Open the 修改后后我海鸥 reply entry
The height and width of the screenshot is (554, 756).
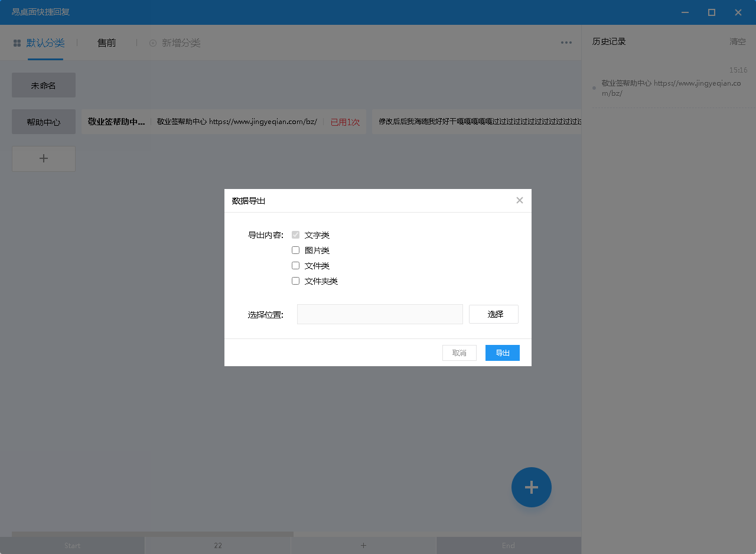(477, 122)
